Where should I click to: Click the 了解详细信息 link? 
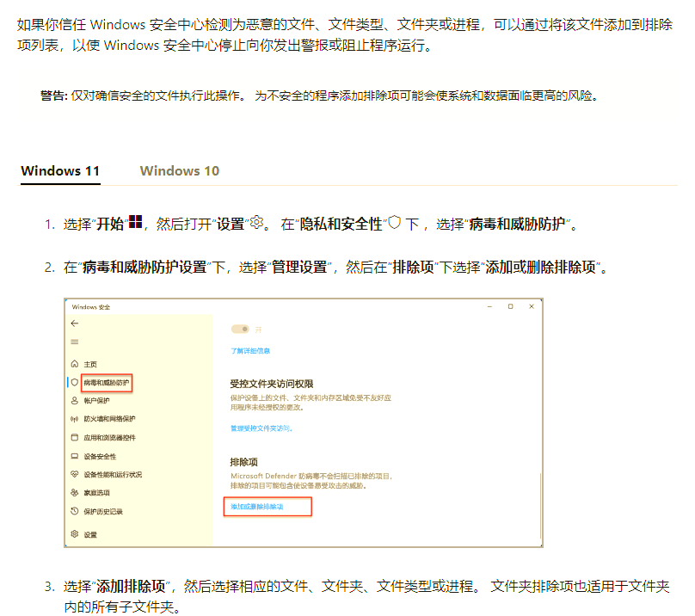250,351
